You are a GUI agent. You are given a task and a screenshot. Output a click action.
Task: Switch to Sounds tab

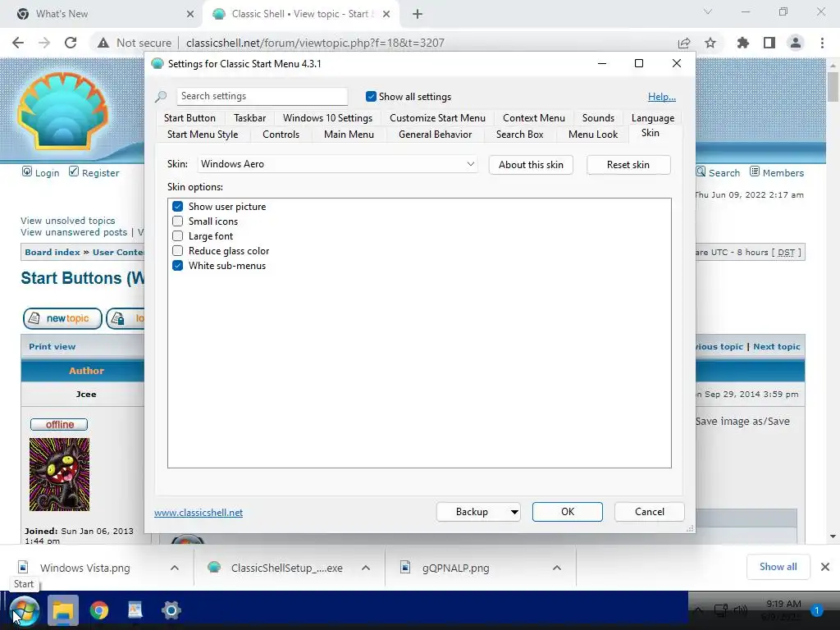[x=598, y=118]
